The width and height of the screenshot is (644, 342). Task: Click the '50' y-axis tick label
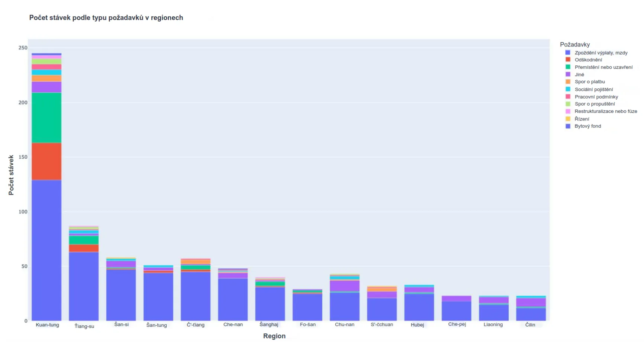(24, 267)
